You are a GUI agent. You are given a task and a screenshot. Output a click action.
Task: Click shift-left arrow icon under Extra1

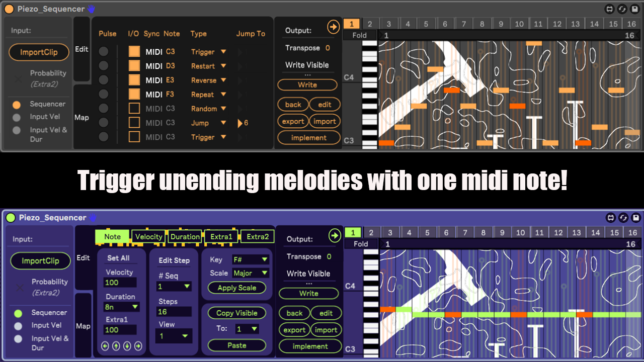coord(105,346)
